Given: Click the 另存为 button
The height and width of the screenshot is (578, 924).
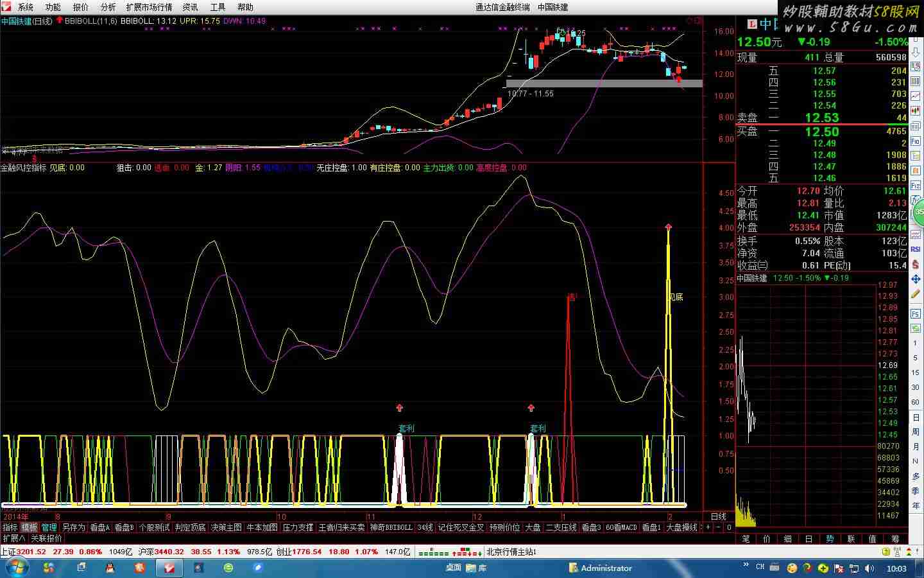Looking at the screenshot, I should point(73,527).
